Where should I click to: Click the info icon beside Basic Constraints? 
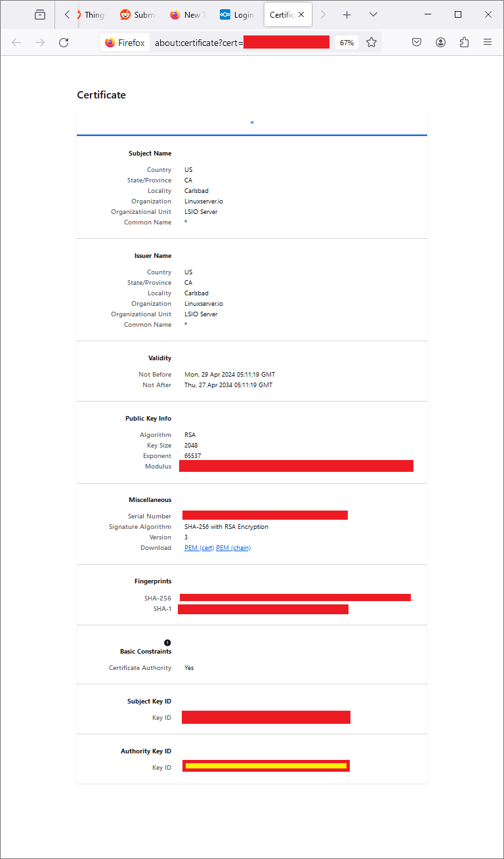click(x=167, y=642)
